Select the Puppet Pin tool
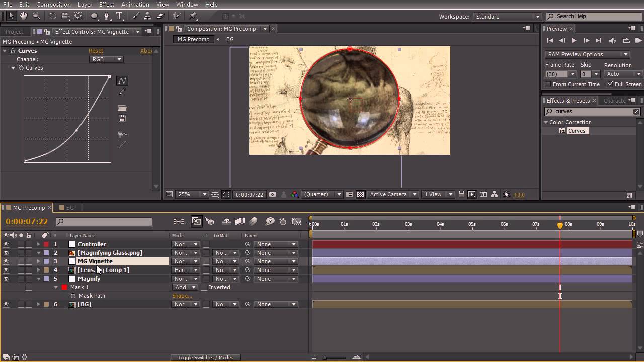The width and height of the screenshot is (644, 362). 193,16
